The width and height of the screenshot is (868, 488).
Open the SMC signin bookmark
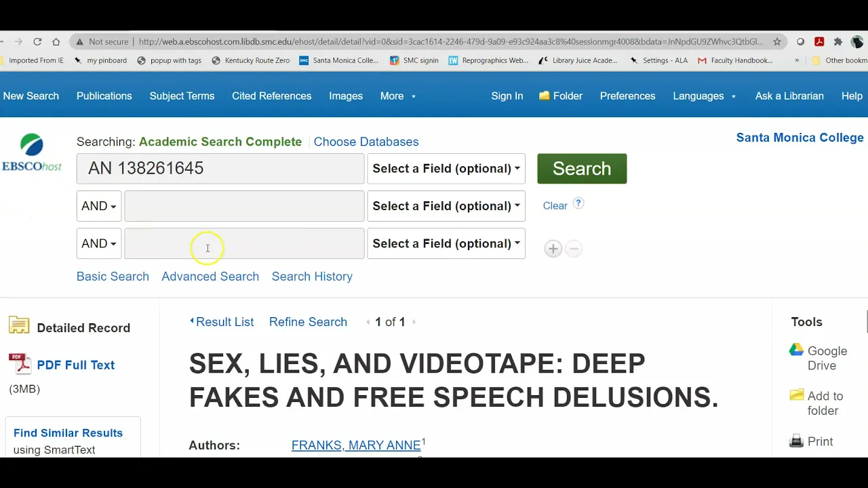click(x=414, y=60)
